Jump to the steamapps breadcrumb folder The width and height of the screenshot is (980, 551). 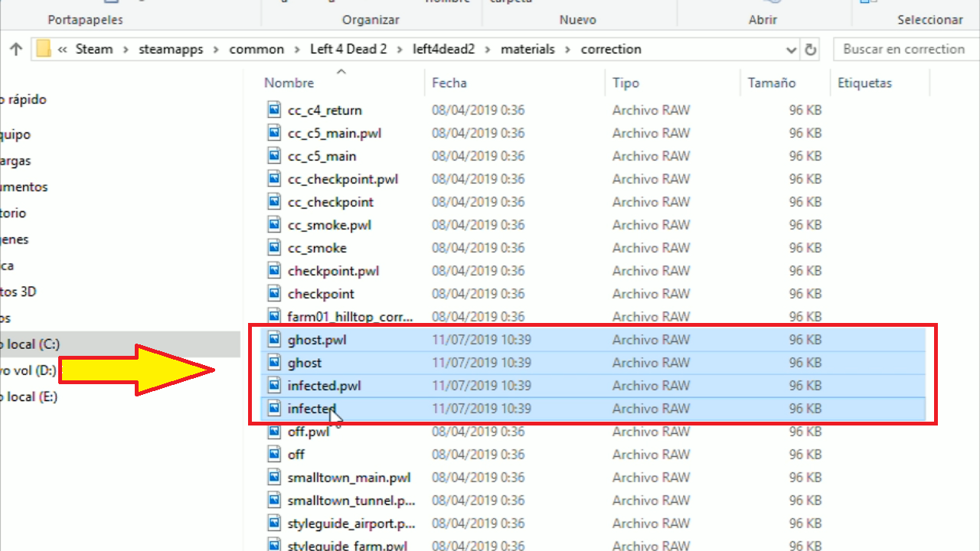(171, 49)
